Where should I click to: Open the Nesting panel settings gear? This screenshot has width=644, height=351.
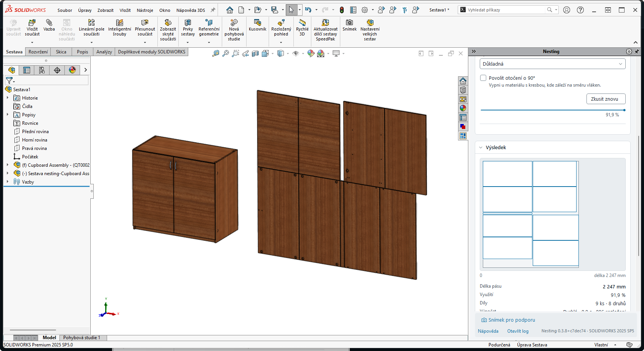coord(629,52)
